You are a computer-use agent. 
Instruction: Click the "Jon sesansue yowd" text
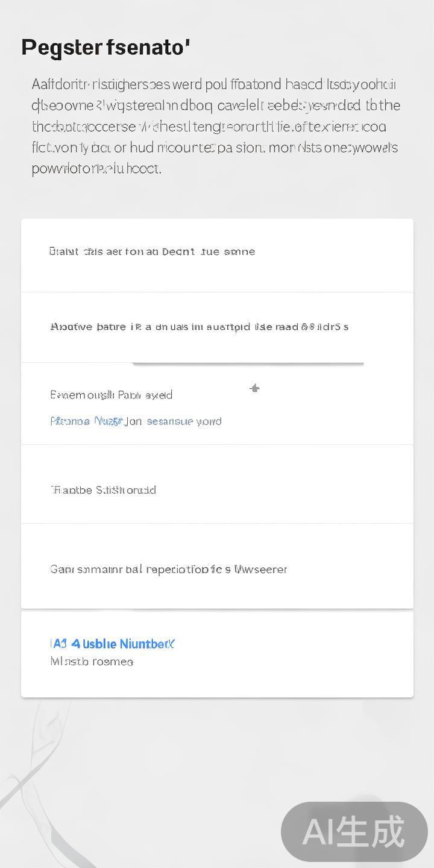click(x=174, y=421)
